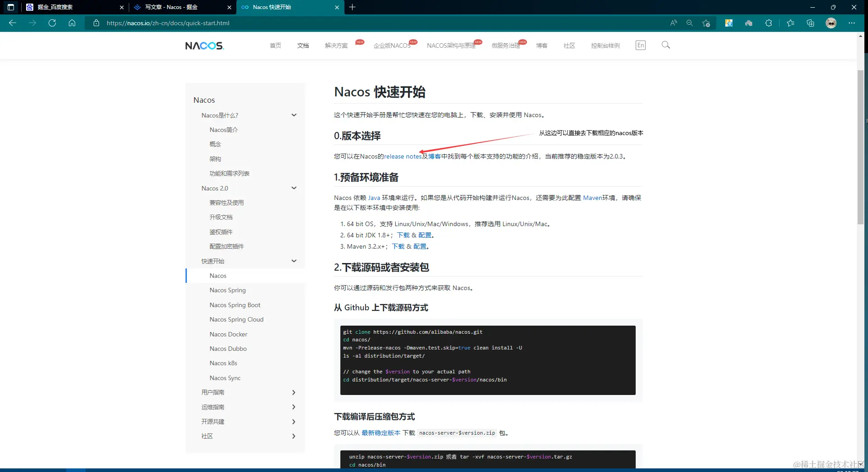Open Nacos Dubbo in the sidebar
The image size is (868, 472).
[228, 349]
